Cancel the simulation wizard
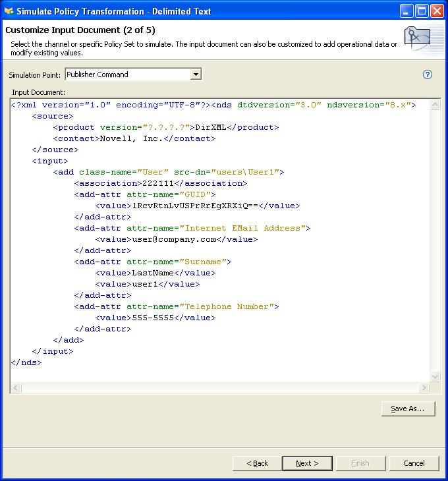The height and width of the screenshot is (481, 448). (414, 463)
